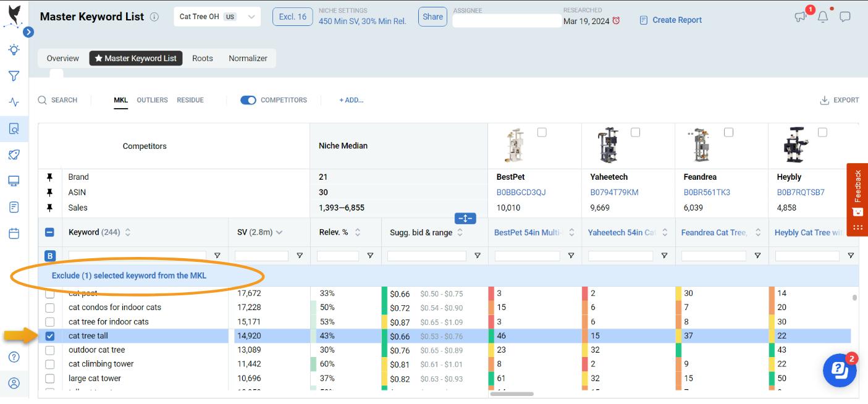Click the alarm clock icon next to the researched date
This screenshot has width=868, height=404.
616,21
